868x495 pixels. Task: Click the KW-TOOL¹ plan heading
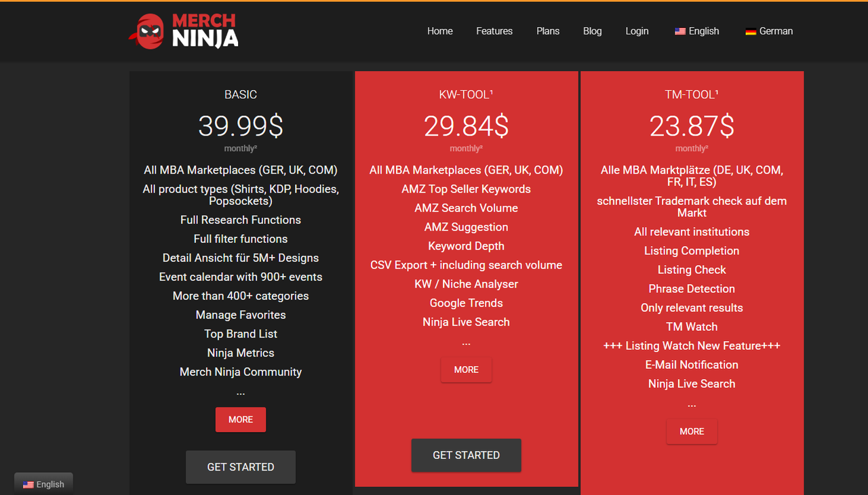coord(467,95)
